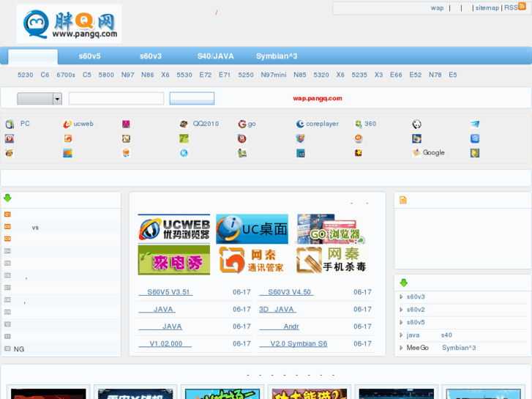
Task: Open the ucweb browser icon
Action: tap(67, 124)
